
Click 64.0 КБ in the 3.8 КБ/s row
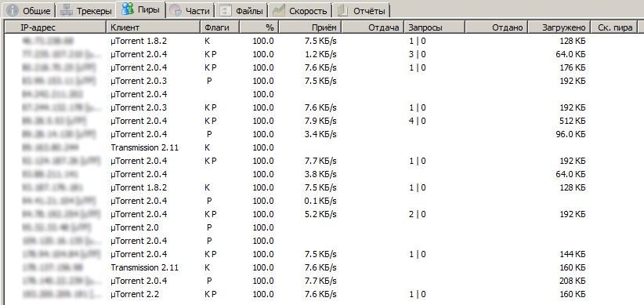coord(570,174)
